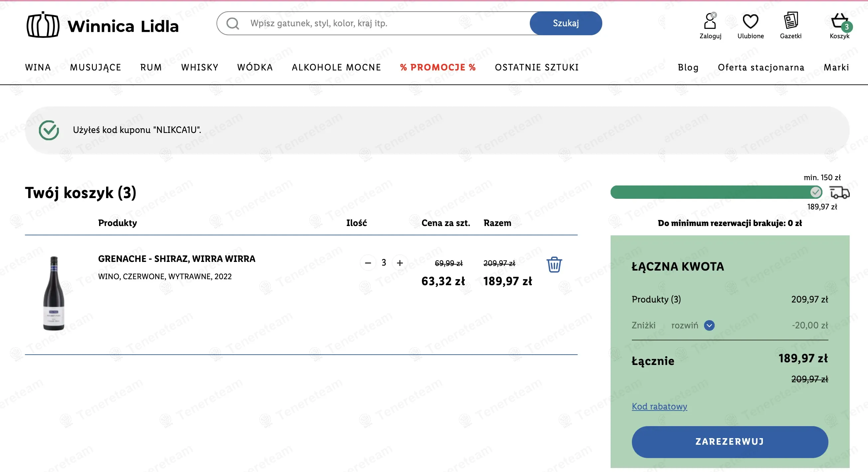The width and height of the screenshot is (868, 472).
Task: Click 'Do minimum rezerwacji brakuje: 0 zł' text
Action: coord(730,223)
